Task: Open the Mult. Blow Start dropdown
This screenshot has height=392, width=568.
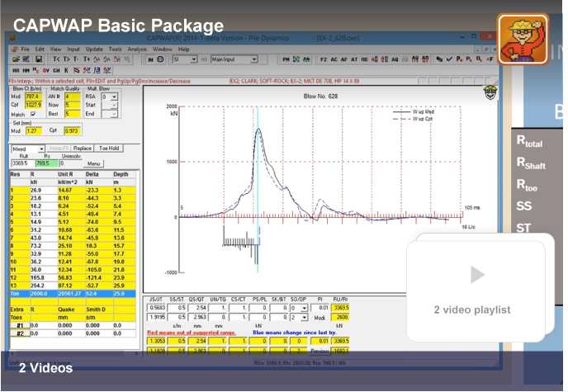Action: tap(115, 105)
